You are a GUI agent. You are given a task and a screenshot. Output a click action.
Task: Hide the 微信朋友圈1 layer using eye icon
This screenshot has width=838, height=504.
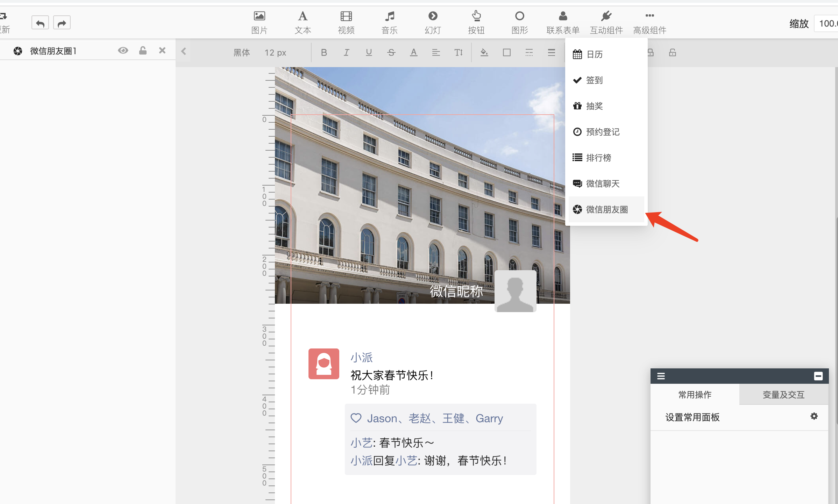coord(123,51)
